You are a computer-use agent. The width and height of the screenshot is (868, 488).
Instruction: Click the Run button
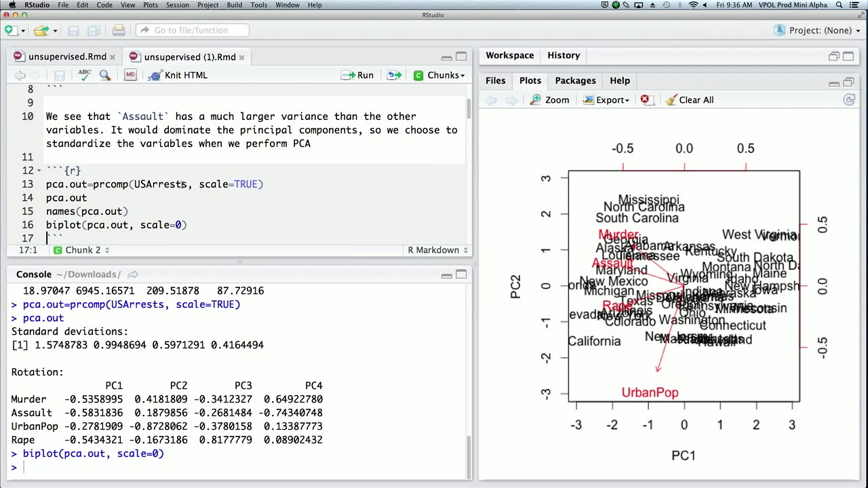click(x=357, y=75)
